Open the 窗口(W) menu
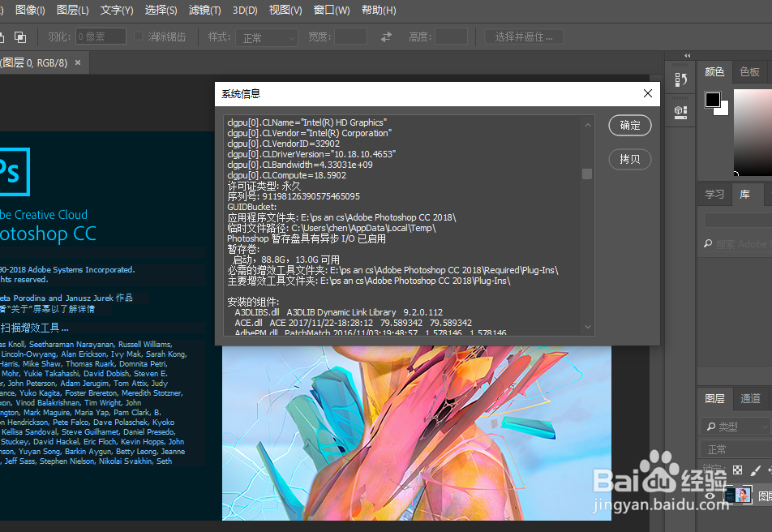The image size is (772, 532). tap(332, 10)
